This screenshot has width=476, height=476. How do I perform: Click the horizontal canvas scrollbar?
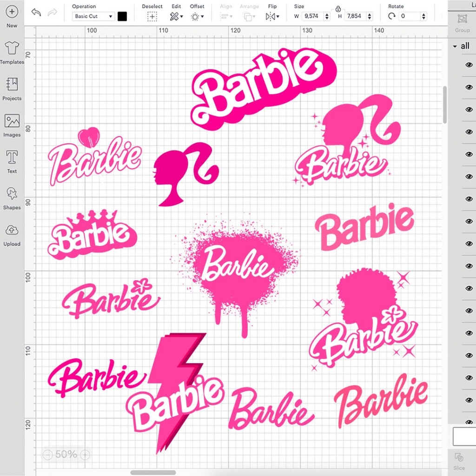153,472
